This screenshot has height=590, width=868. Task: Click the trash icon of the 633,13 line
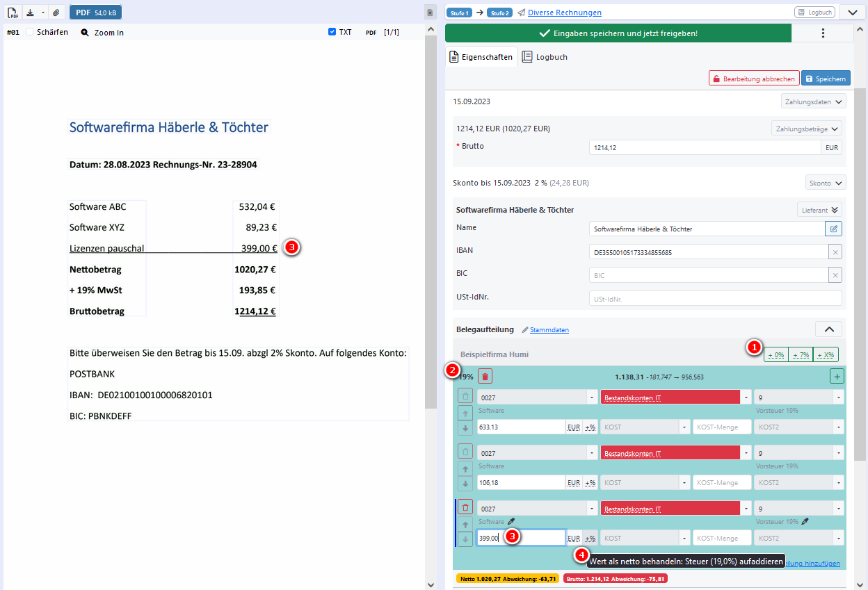point(466,397)
